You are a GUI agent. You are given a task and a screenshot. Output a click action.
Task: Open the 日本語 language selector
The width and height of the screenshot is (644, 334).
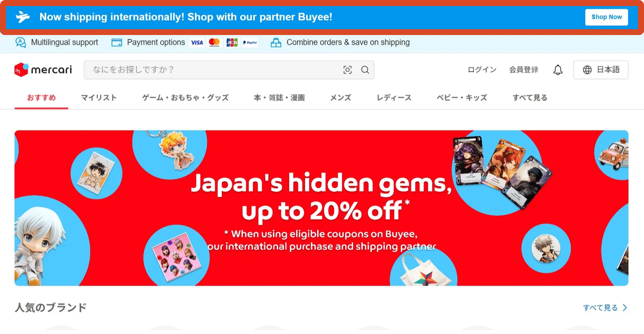coord(601,70)
